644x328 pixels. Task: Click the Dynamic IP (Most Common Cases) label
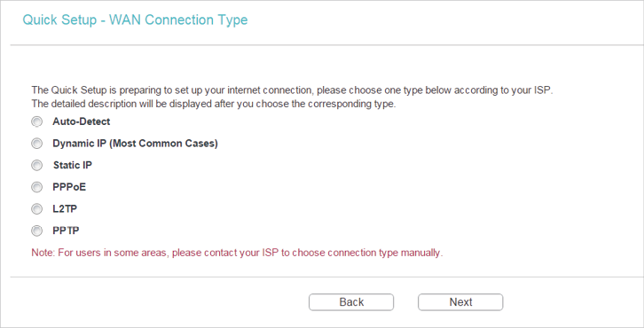[x=135, y=144]
